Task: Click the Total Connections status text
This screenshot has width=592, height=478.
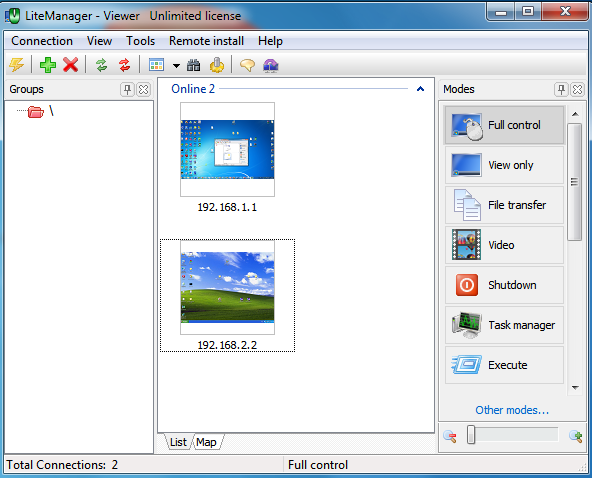Action: (62, 465)
